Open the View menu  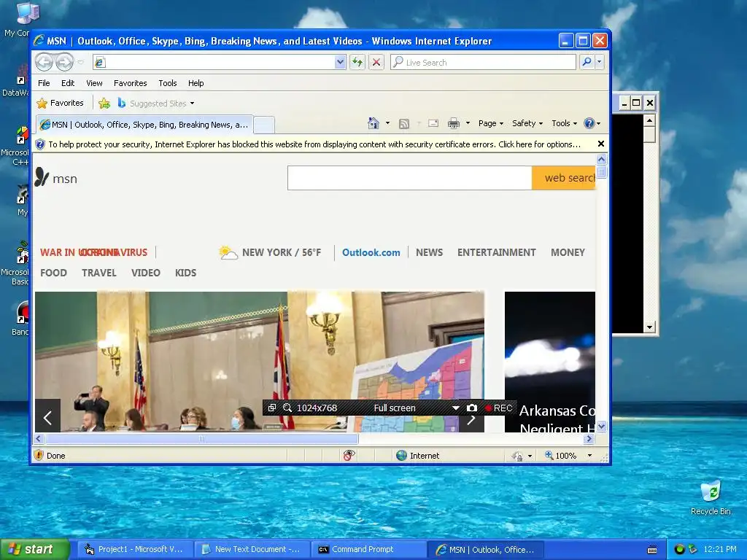(94, 83)
